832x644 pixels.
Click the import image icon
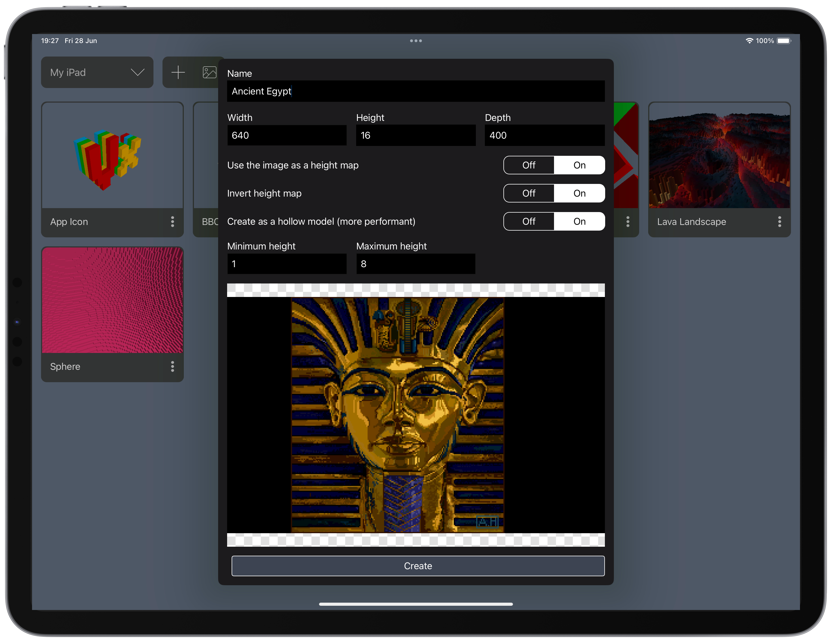(210, 72)
